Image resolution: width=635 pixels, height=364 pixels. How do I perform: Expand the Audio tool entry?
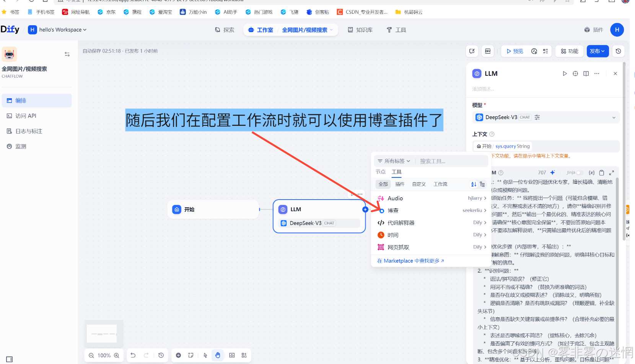click(x=431, y=198)
